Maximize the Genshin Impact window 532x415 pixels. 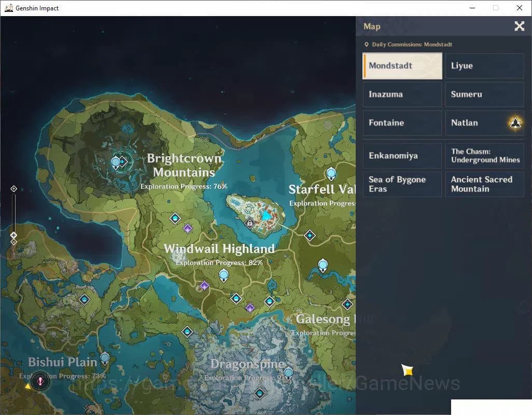click(x=496, y=8)
